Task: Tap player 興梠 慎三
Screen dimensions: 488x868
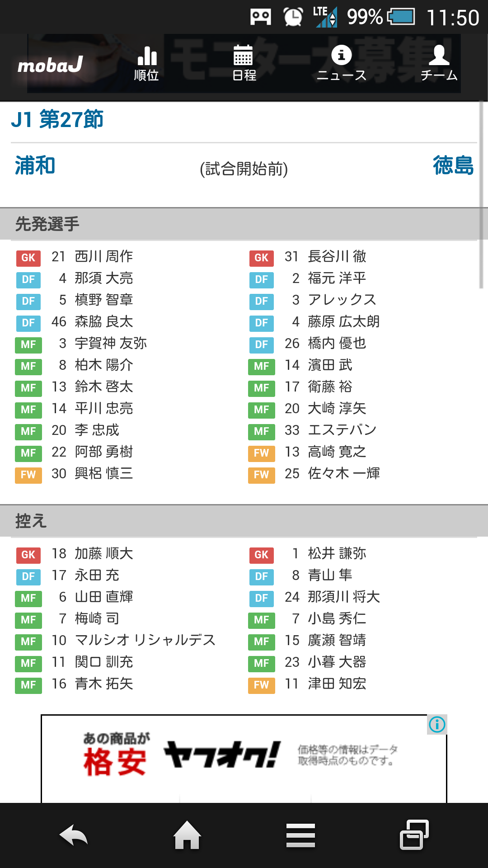Action: point(103,474)
